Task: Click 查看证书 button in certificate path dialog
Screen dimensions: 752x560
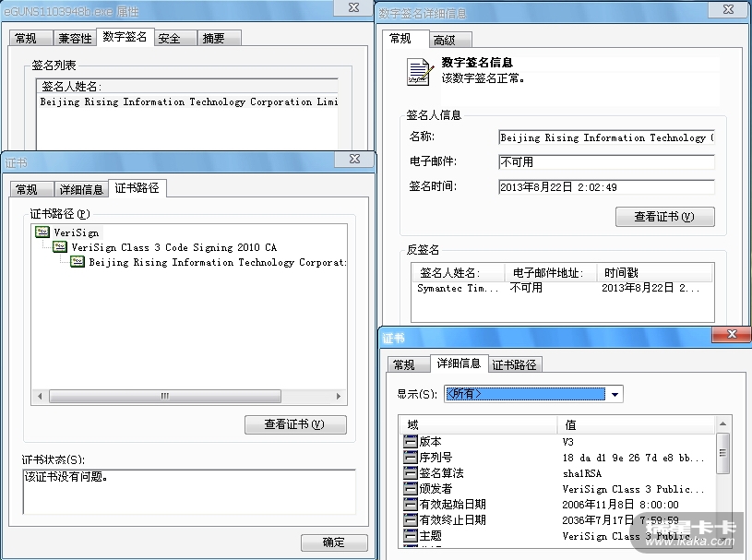Action: tap(295, 424)
